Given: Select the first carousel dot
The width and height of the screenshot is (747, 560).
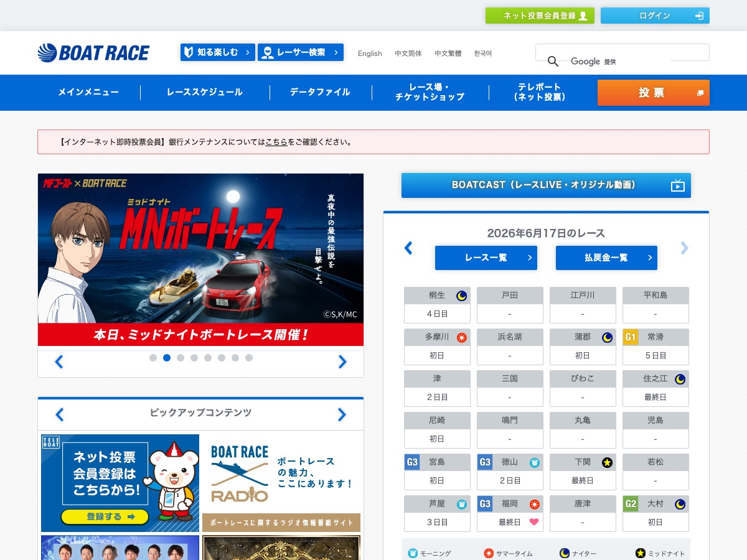Looking at the screenshot, I should click(153, 358).
